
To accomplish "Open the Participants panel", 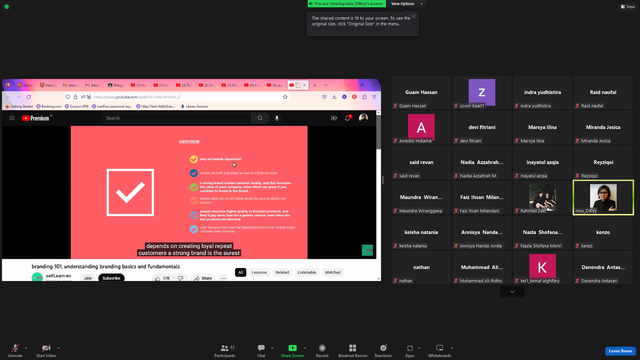I will pyautogui.click(x=225, y=350).
